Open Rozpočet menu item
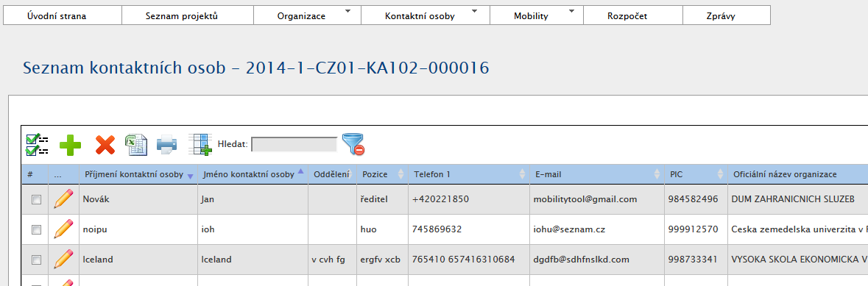The width and height of the screenshot is (868, 286). [632, 15]
